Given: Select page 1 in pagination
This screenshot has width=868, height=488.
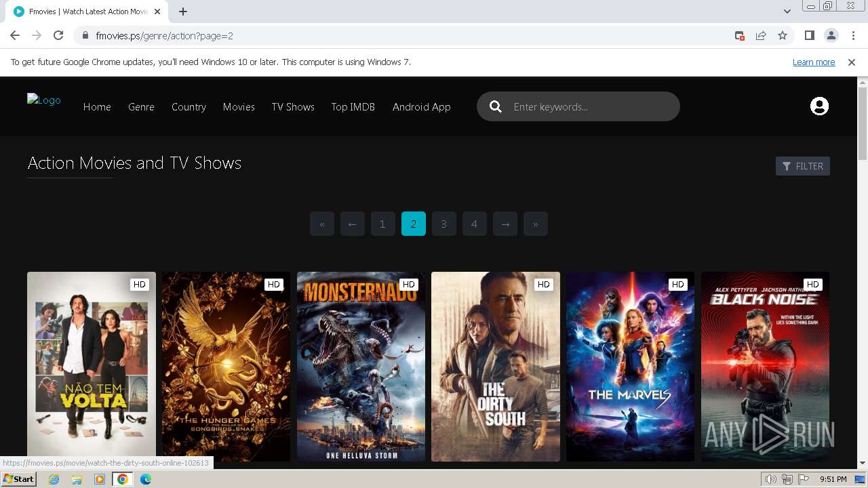Looking at the screenshot, I should 383,224.
